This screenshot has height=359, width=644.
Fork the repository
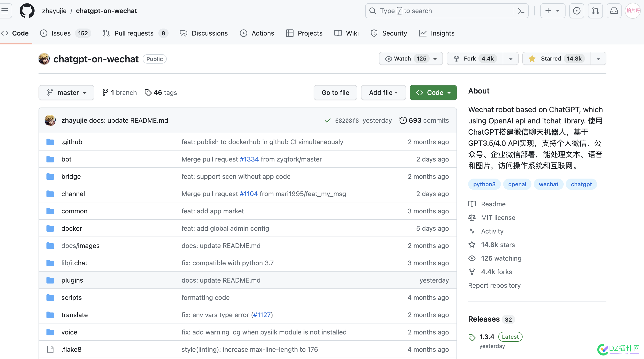pos(475,58)
